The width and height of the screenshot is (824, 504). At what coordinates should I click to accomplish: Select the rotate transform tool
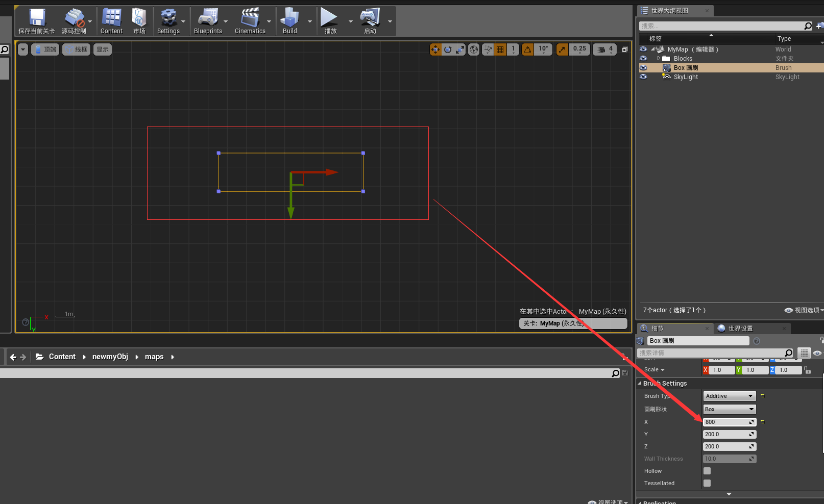click(447, 49)
